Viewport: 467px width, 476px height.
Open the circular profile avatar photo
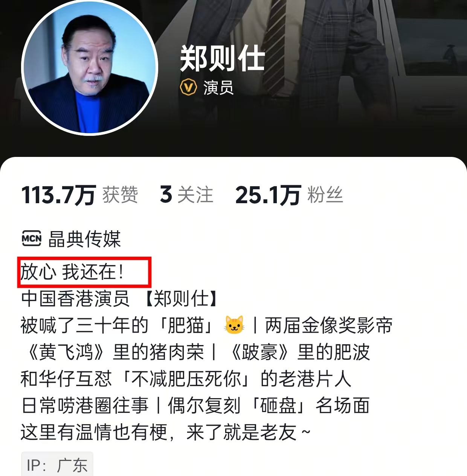[90, 68]
